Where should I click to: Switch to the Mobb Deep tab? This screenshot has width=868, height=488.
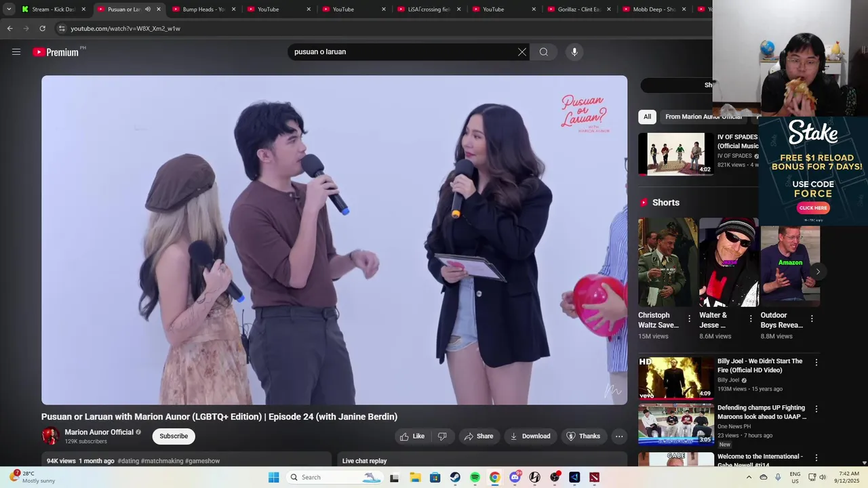(654, 9)
